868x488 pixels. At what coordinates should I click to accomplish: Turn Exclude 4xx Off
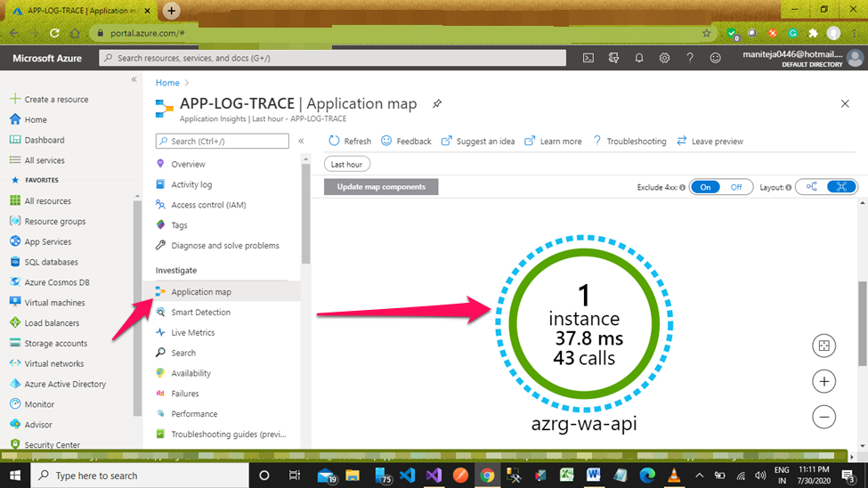click(x=735, y=187)
